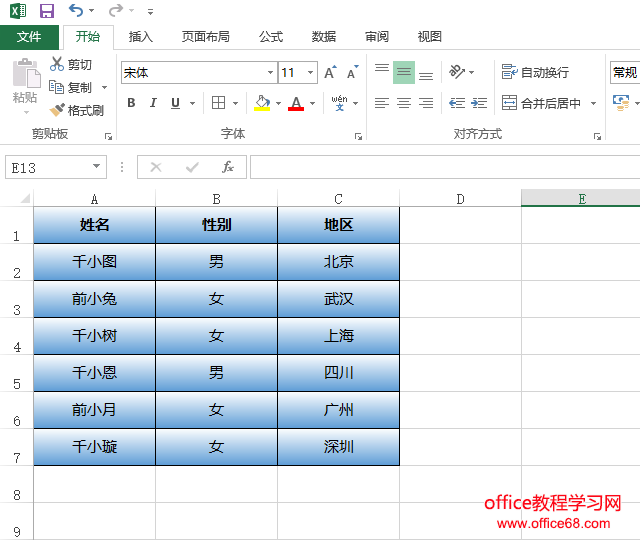Switch to 开始 Home tab

coord(88,37)
